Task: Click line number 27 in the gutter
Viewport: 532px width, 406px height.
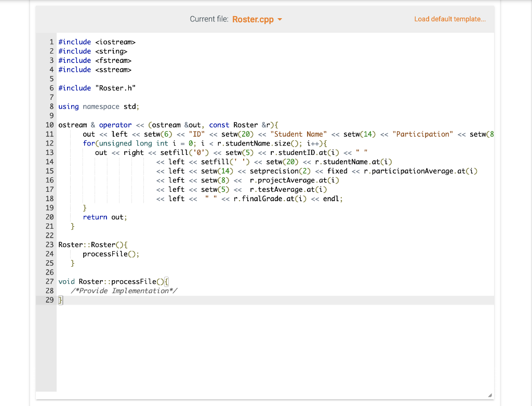Action: tap(49, 281)
